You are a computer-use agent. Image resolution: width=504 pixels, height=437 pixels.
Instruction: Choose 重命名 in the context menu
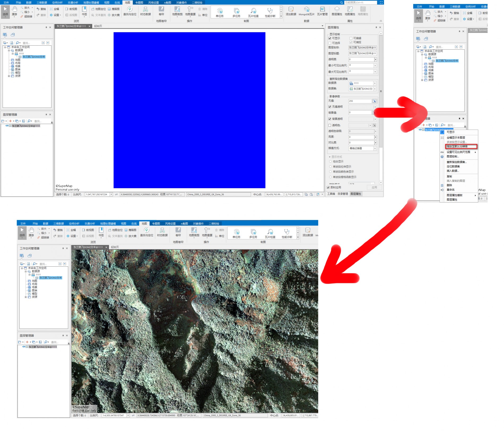pos(450,189)
